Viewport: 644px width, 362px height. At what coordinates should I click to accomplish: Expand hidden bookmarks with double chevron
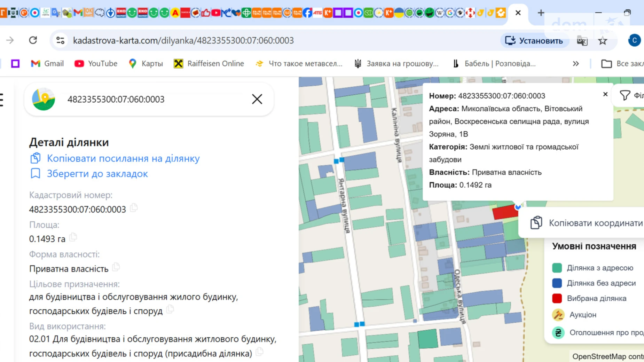click(x=576, y=64)
